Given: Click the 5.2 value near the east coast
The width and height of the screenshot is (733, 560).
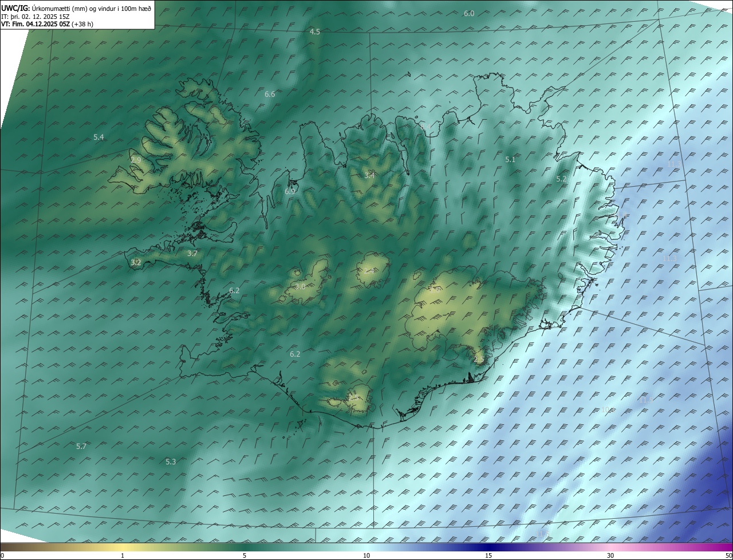Looking at the screenshot, I should (561, 179).
